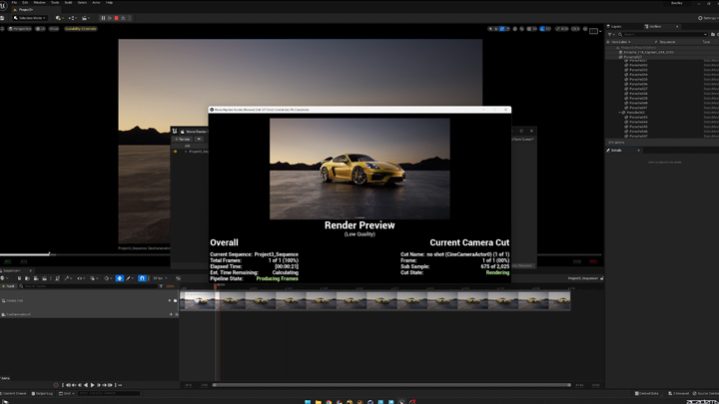Click camera lock icon on Camera Cuts
The width and height of the screenshot is (719, 404).
tap(175, 301)
